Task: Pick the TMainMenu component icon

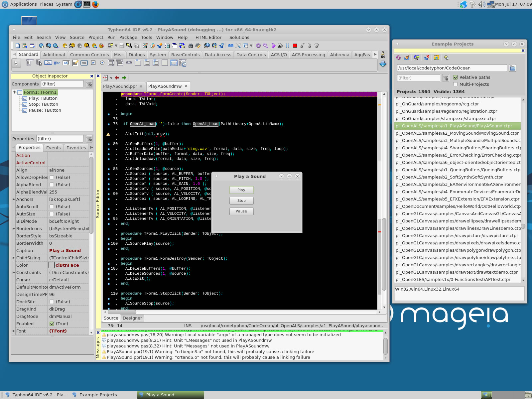Action: 30,63
